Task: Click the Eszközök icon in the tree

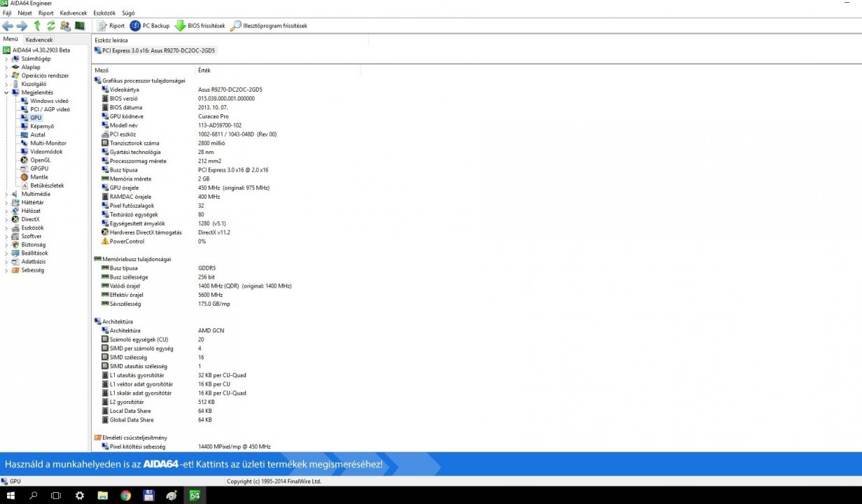Action: pyautogui.click(x=15, y=227)
